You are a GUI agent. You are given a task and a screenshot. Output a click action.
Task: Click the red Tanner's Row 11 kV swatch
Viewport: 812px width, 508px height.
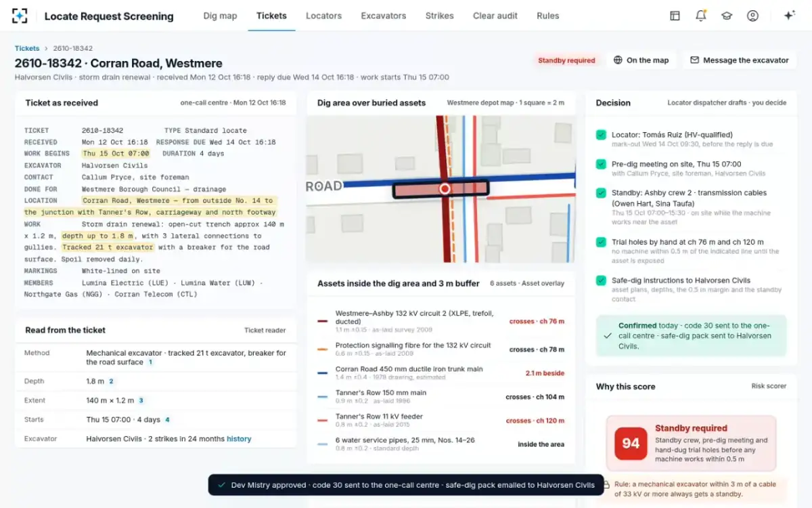pos(323,421)
